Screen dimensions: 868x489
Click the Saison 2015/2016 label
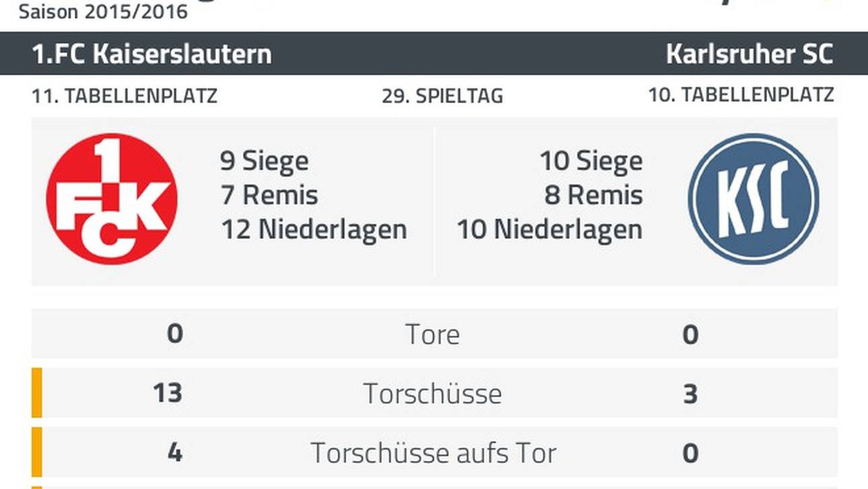(x=103, y=11)
